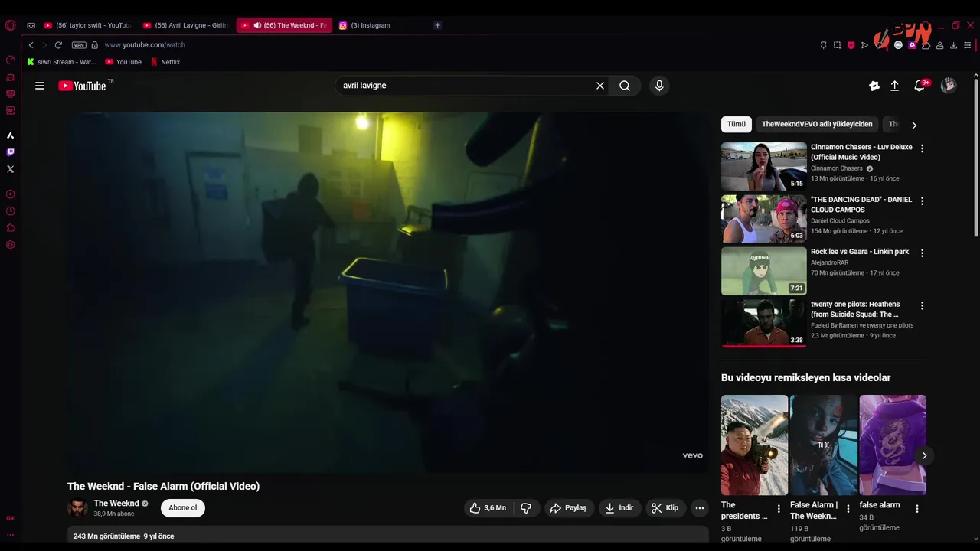The height and width of the screenshot is (551, 980).
Task: Open options for The presidents short
Action: coord(779,509)
